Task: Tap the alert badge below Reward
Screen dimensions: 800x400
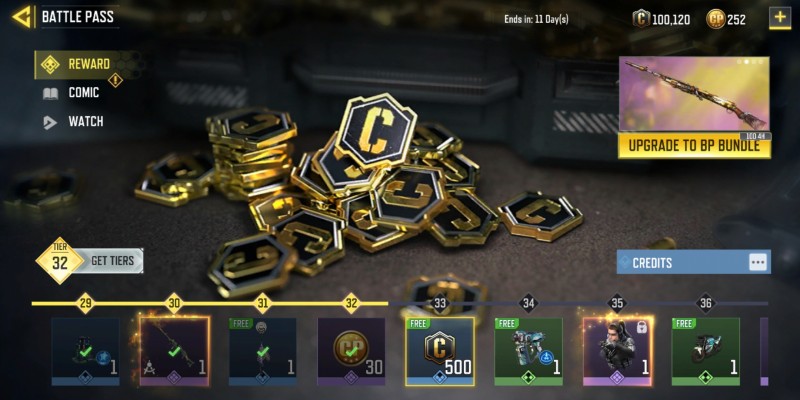Action: point(115,80)
